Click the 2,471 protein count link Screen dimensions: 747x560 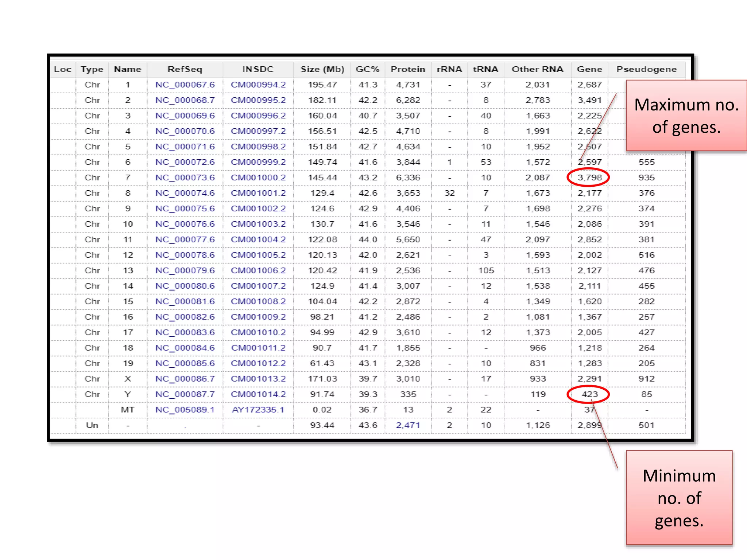(x=408, y=425)
